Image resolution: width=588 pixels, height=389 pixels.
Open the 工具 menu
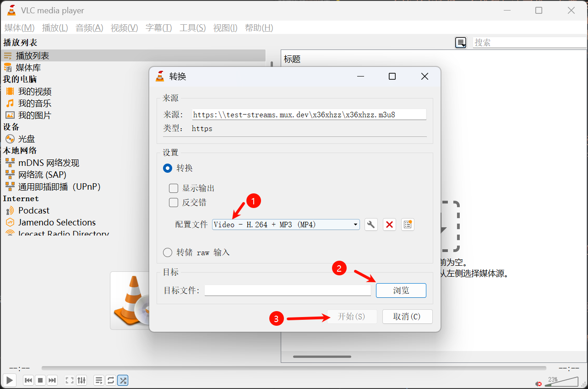pos(192,27)
